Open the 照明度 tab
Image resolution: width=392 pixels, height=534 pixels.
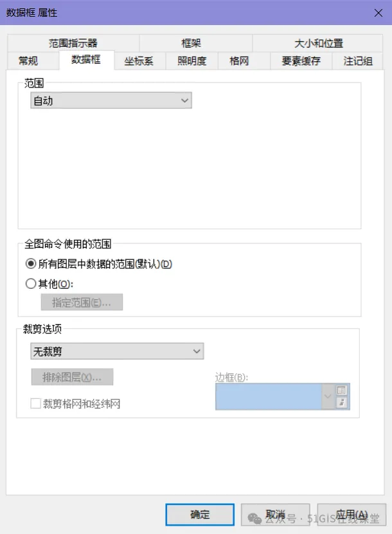[192, 61]
